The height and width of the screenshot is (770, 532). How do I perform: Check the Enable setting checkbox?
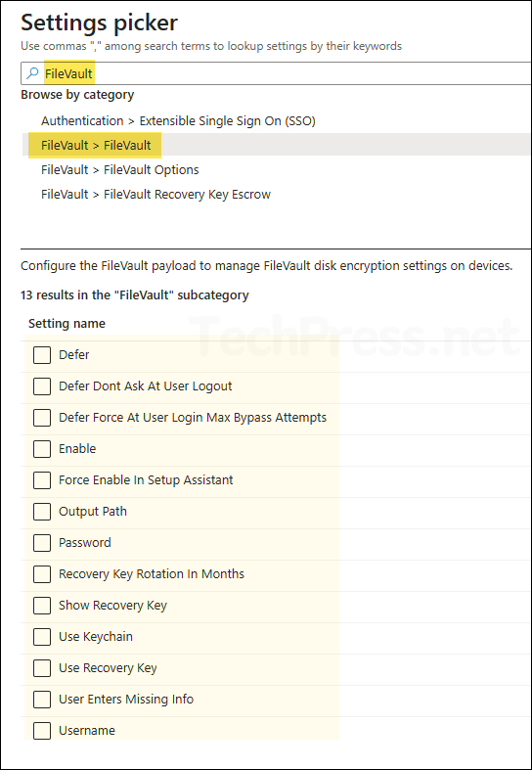coord(42,449)
